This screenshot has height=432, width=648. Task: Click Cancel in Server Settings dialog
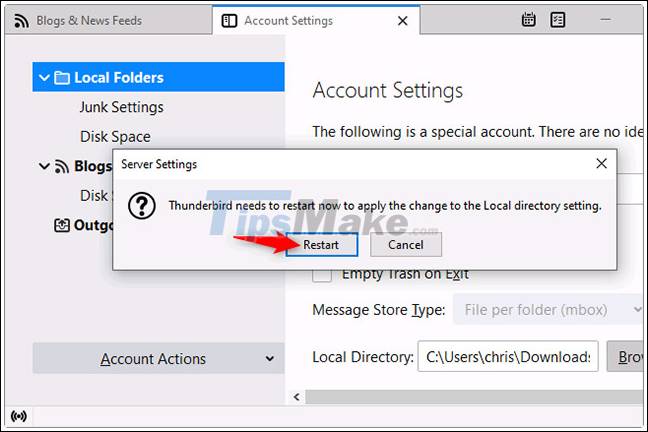(405, 245)
